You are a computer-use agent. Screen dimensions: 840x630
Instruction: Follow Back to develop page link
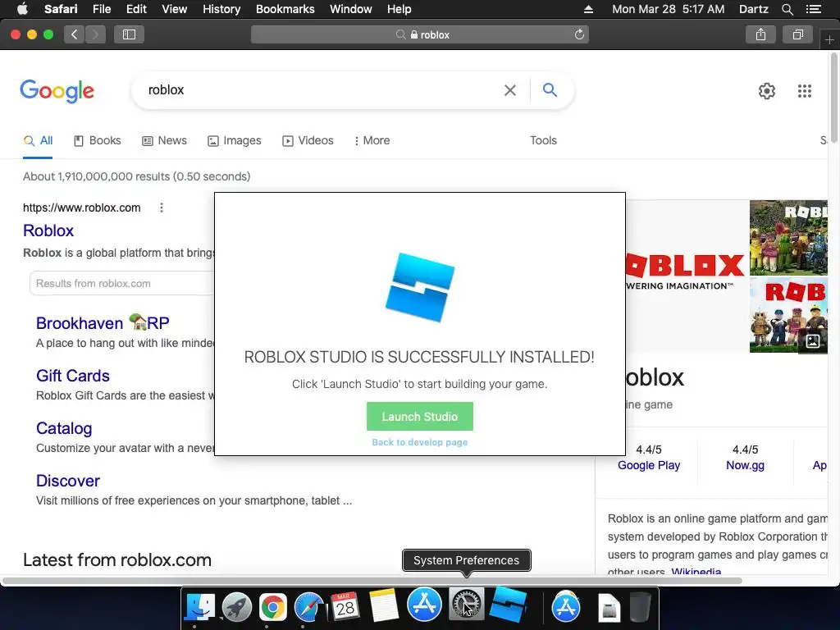click(419, 442)
